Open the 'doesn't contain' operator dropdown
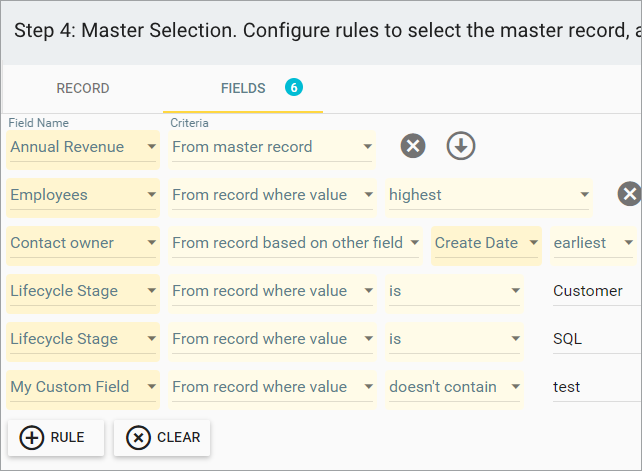642x471 pixels. coord(454,387)
